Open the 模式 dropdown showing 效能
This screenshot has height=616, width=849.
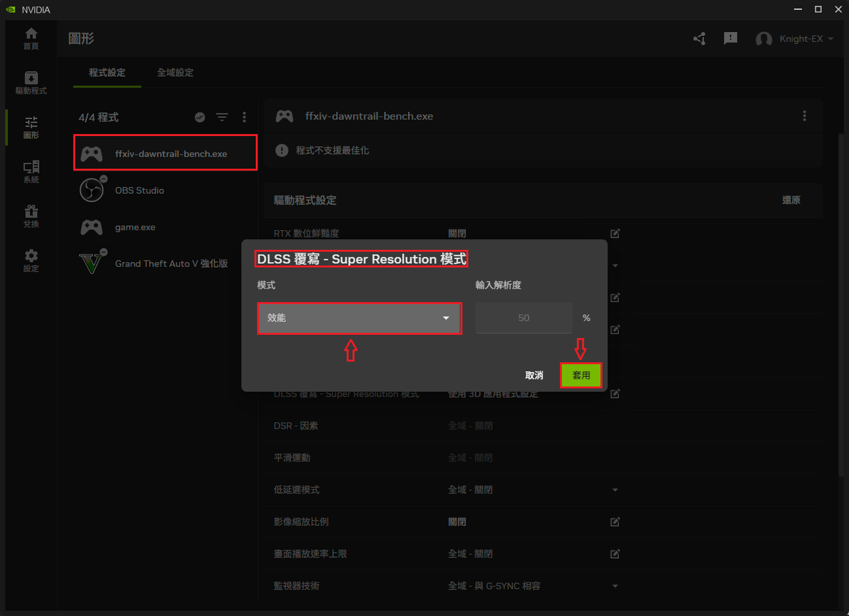[359, 318]
